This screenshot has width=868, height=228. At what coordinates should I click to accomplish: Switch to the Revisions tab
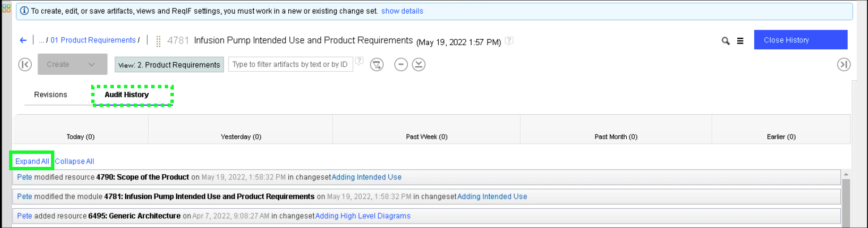coord(50,94)
